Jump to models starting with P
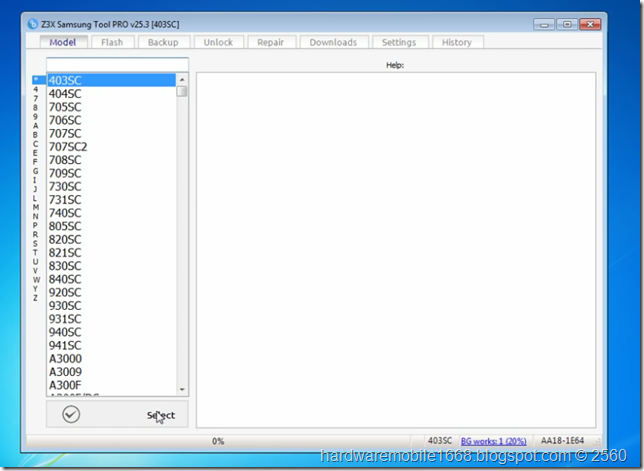The height and width of the screenshot is (471, 644). pos(36,225)
